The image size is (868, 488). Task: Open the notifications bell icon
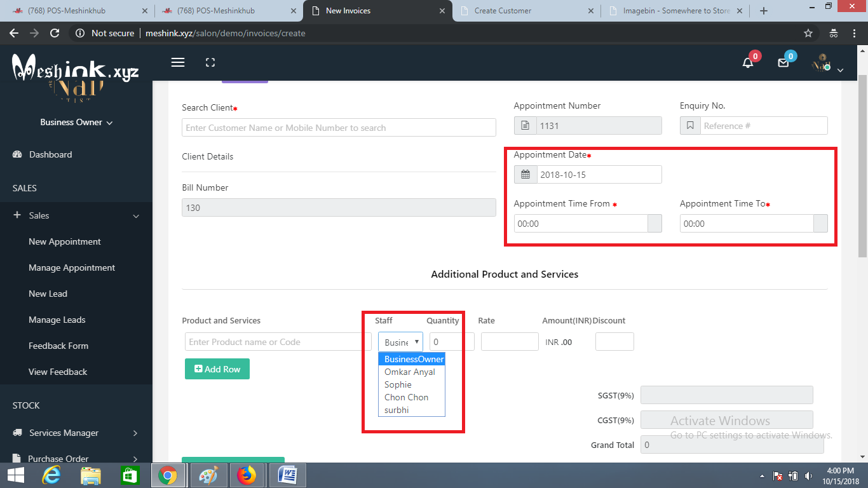tap(748, 62)
